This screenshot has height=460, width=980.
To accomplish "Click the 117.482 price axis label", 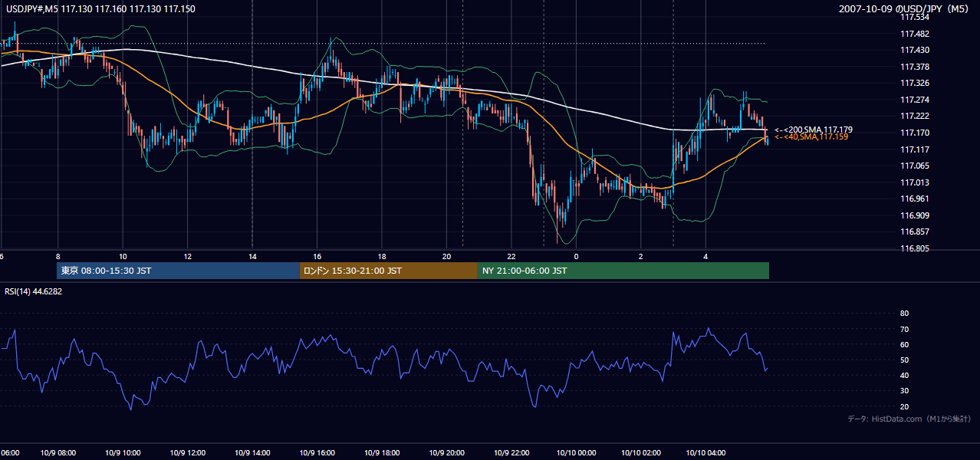I will coord(914,34).
